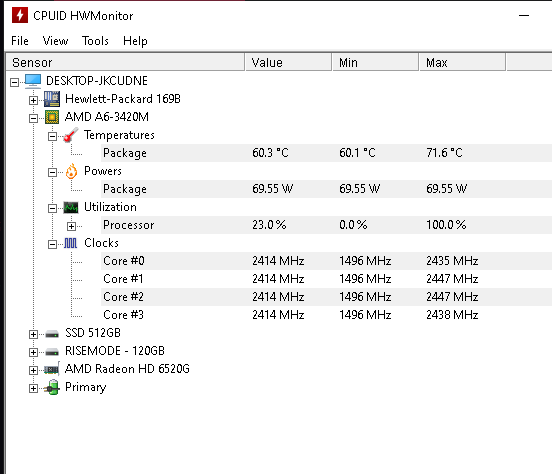Click the drive icon next to SSD 512GB
The image size is (552, 474).
pos(52,333)
